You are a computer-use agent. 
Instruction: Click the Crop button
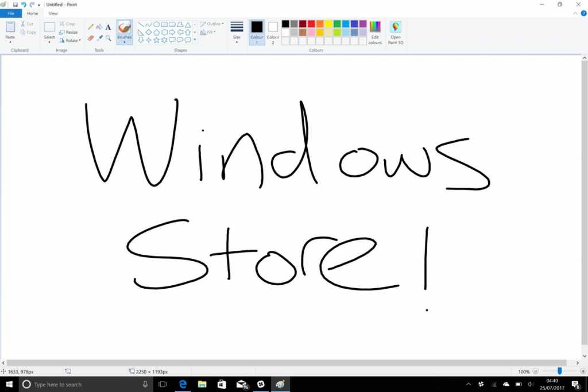click(69, 24)
